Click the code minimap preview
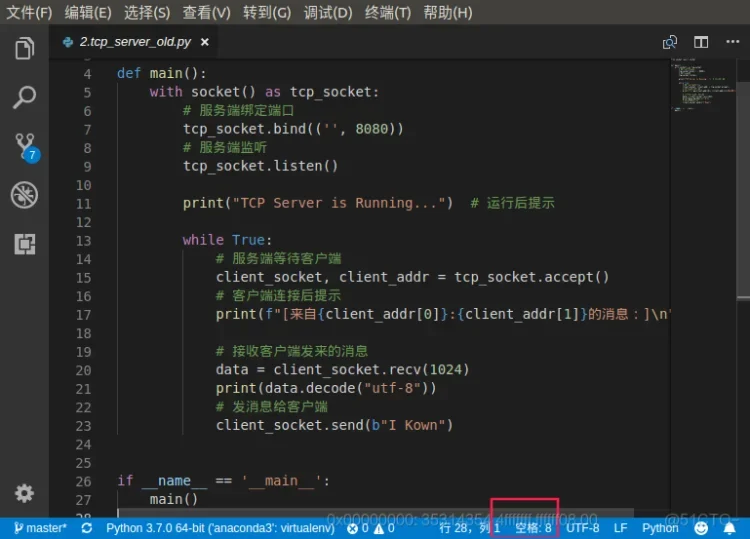Screen dimensions: 750x539 (702, 86)
